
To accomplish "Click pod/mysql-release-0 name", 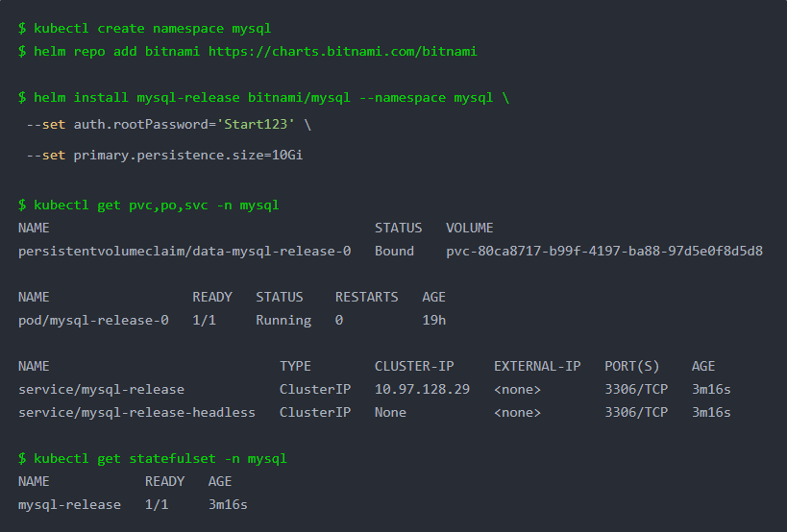I will click(x=93, y=321).
